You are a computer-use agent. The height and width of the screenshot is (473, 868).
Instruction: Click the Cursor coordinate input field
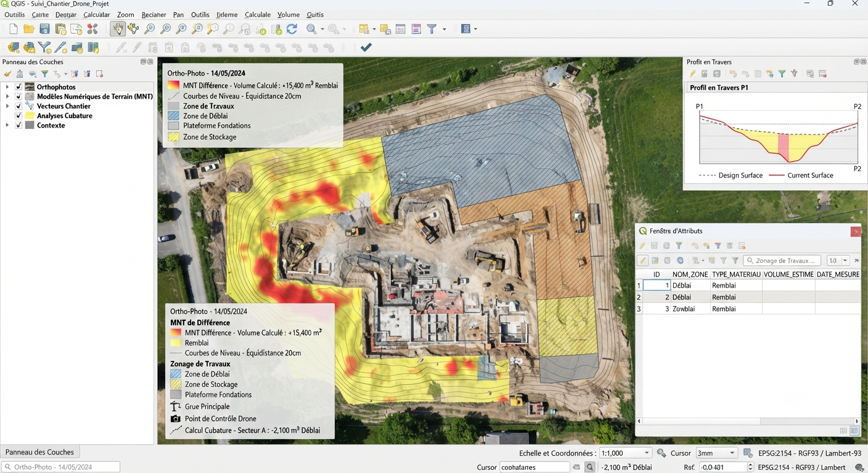tap(534, 467)
